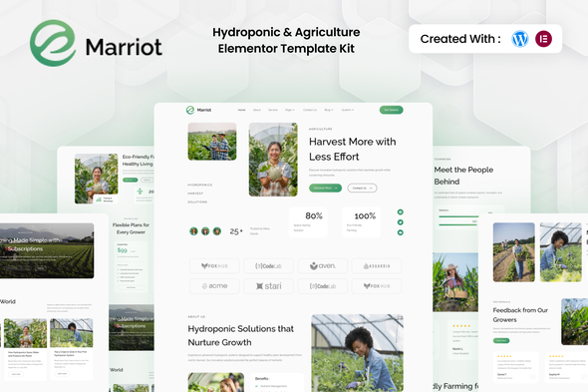
Task: Open the Page dropdown in the navigation
Action: pyautogui.click(x=289, y=110)
